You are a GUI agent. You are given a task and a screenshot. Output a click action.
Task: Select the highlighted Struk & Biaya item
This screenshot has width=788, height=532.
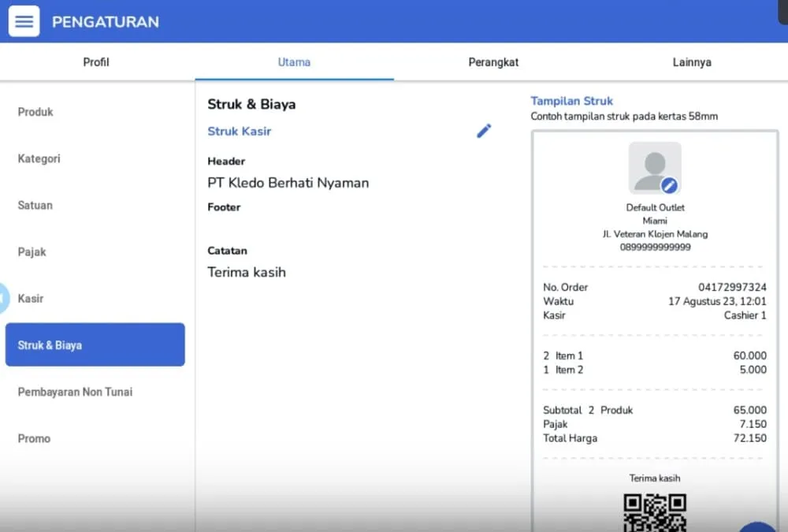coord(95,345)
